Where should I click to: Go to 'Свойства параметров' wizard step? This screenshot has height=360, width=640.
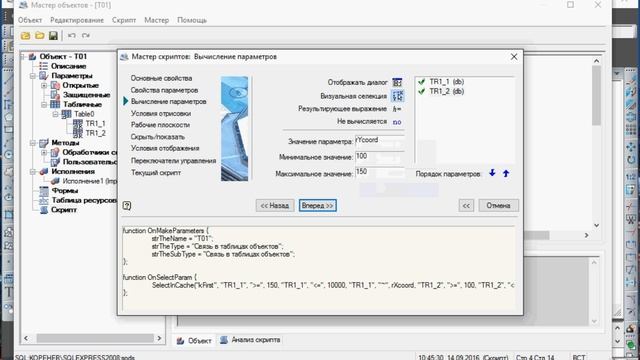[x=164, y=90]
